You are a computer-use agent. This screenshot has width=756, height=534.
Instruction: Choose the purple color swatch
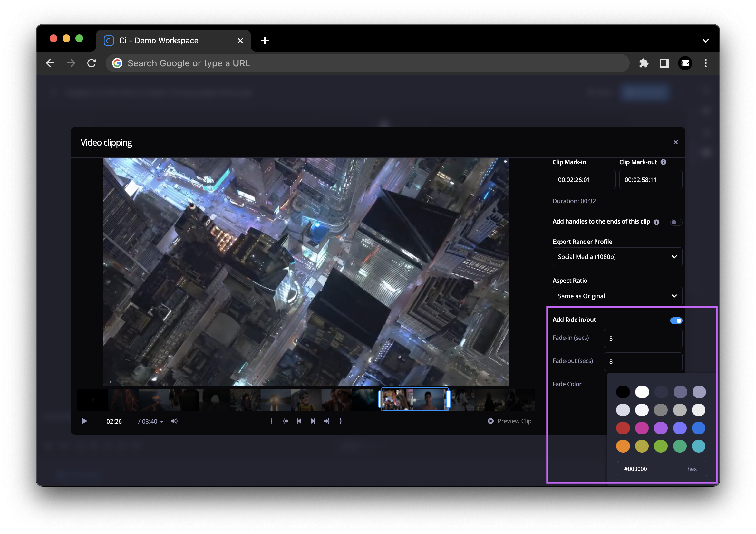coord(661,428)
